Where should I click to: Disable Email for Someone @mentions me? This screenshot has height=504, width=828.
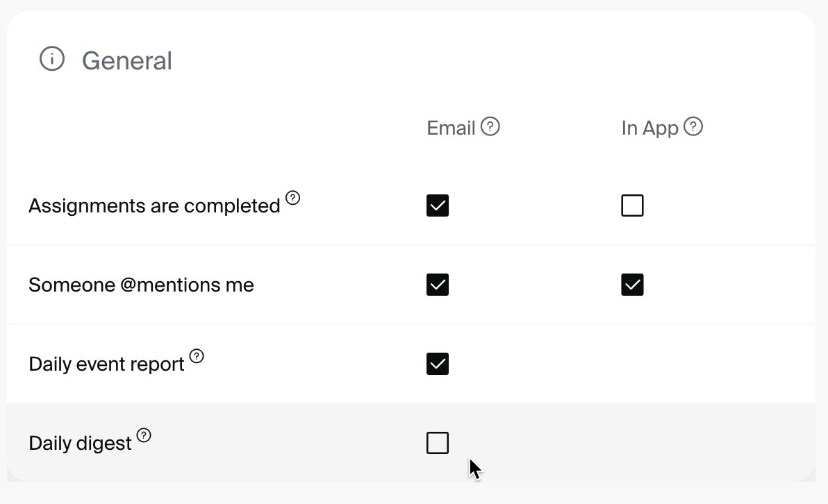438,285
